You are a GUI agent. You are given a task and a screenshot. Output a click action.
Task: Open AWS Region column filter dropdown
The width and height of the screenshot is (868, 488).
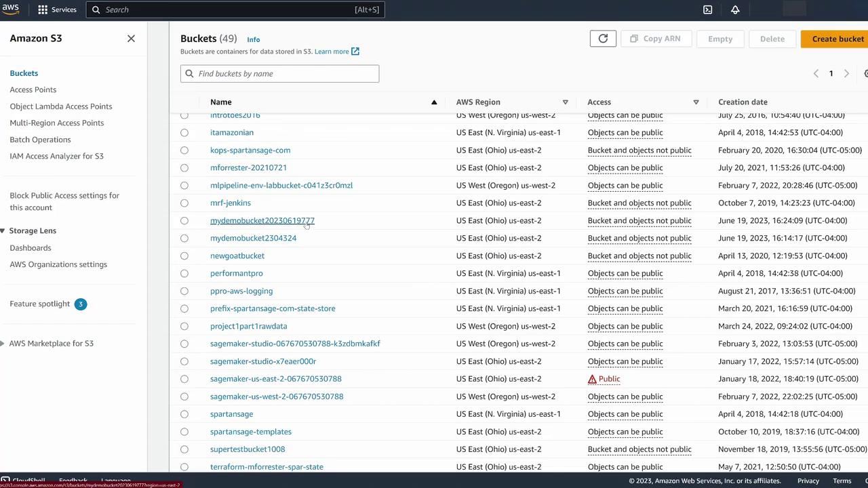click(x=565, y=102)
